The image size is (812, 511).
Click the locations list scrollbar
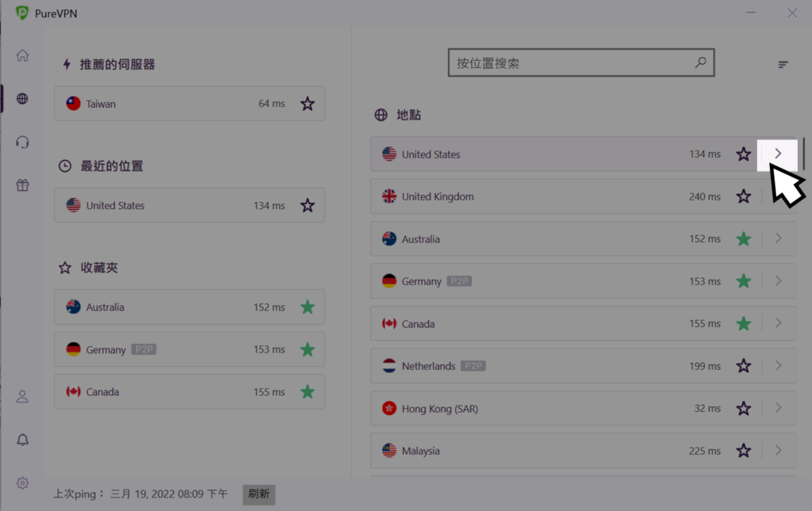803,154
